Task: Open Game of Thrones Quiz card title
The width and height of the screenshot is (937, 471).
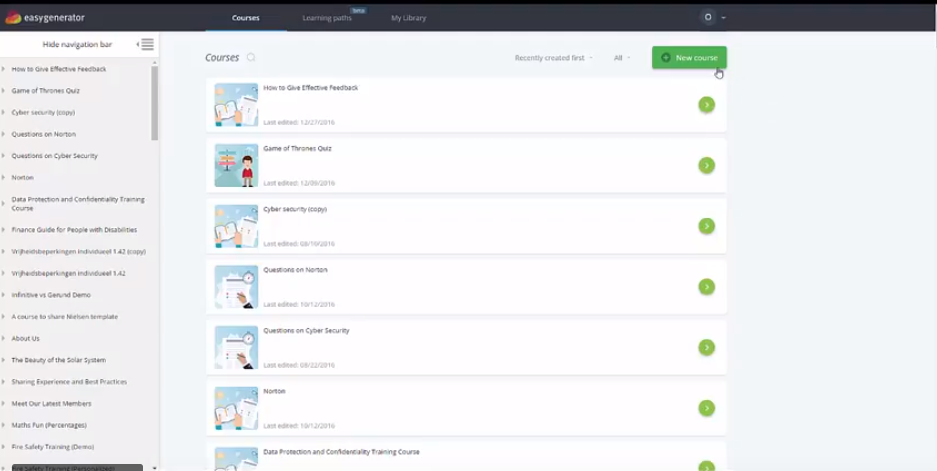Action: (298, 148)
